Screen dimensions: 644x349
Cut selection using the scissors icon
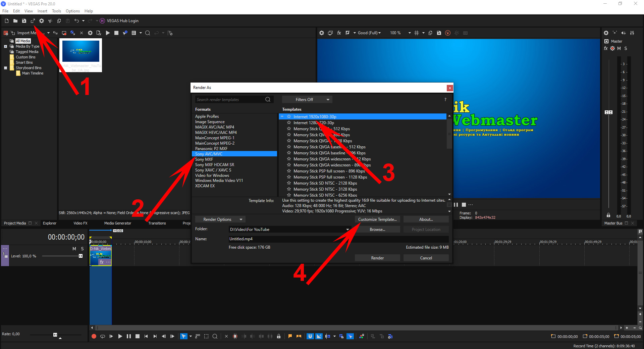(x=50, y=21)
